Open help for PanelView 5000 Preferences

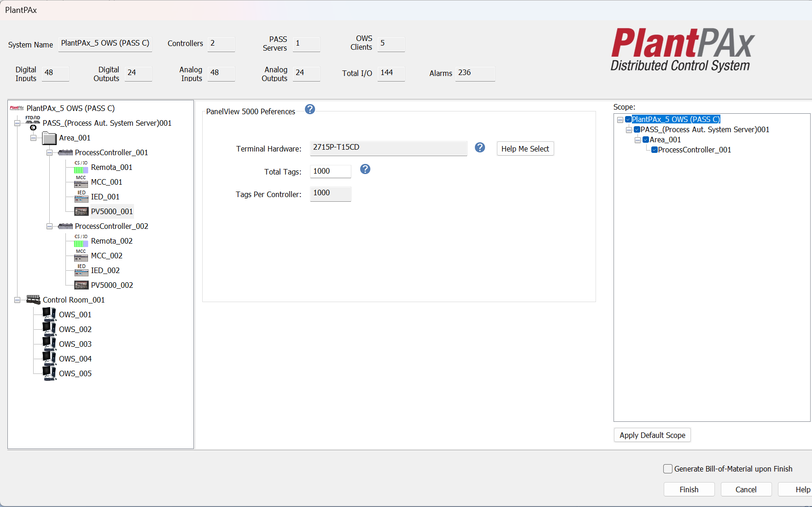[310, 109]
